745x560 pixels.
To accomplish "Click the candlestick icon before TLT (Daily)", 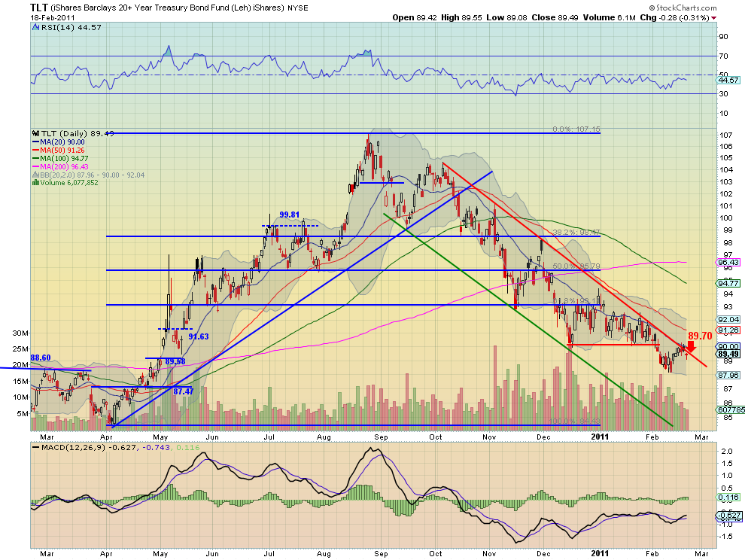I will (x=35, y=133).
